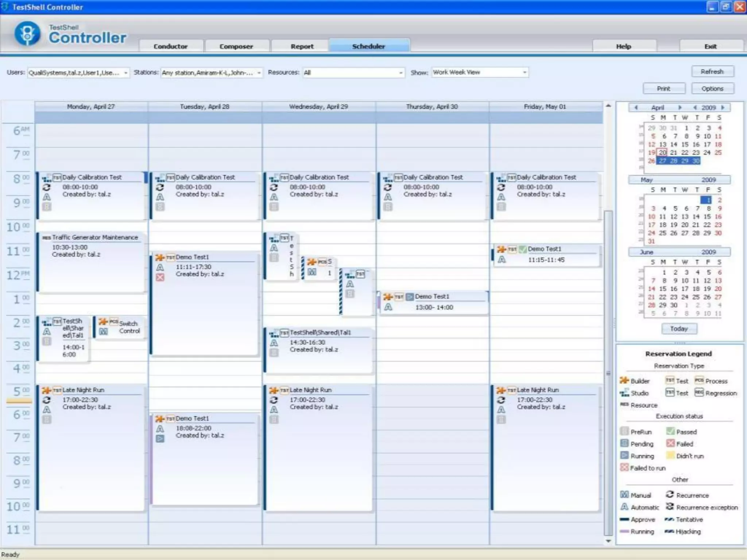Go to next month in mini calendar

click(680, 108)
